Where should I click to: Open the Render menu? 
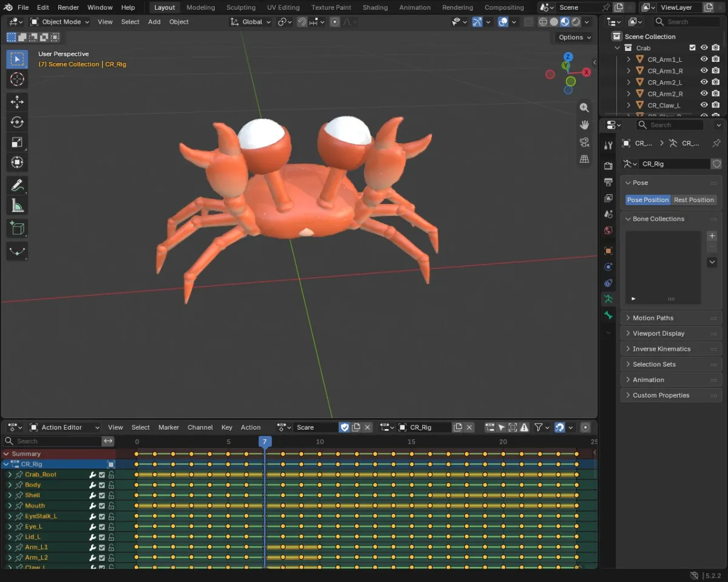[x=68, y=7]
